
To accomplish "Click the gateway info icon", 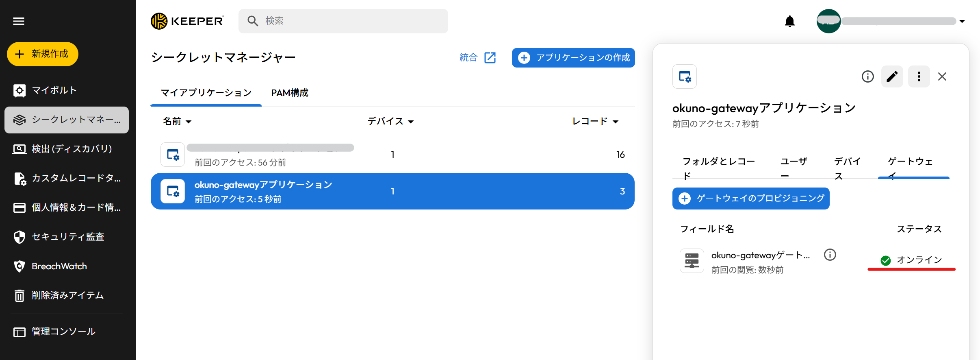I will coord(830,255).
